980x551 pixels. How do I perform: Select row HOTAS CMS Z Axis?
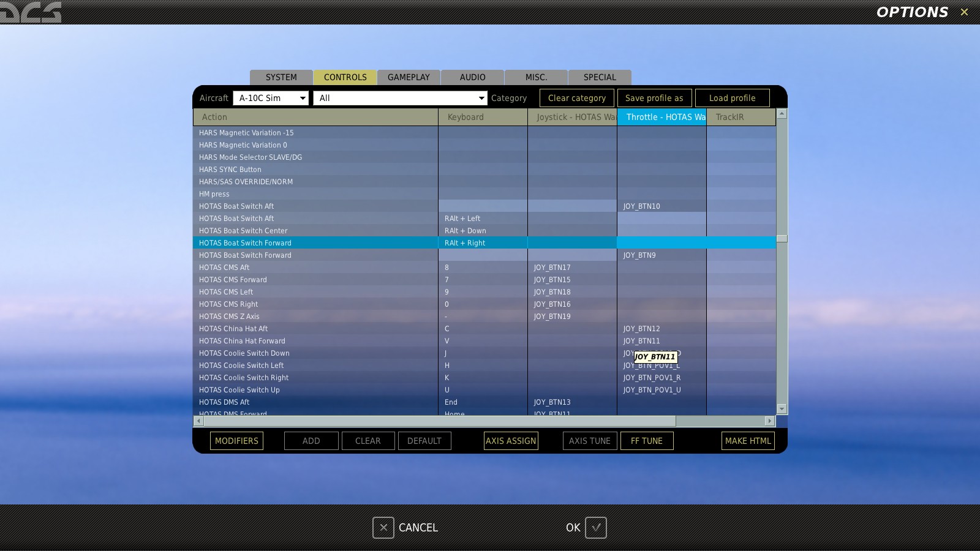pyautogui.click(x=484, y=317)
